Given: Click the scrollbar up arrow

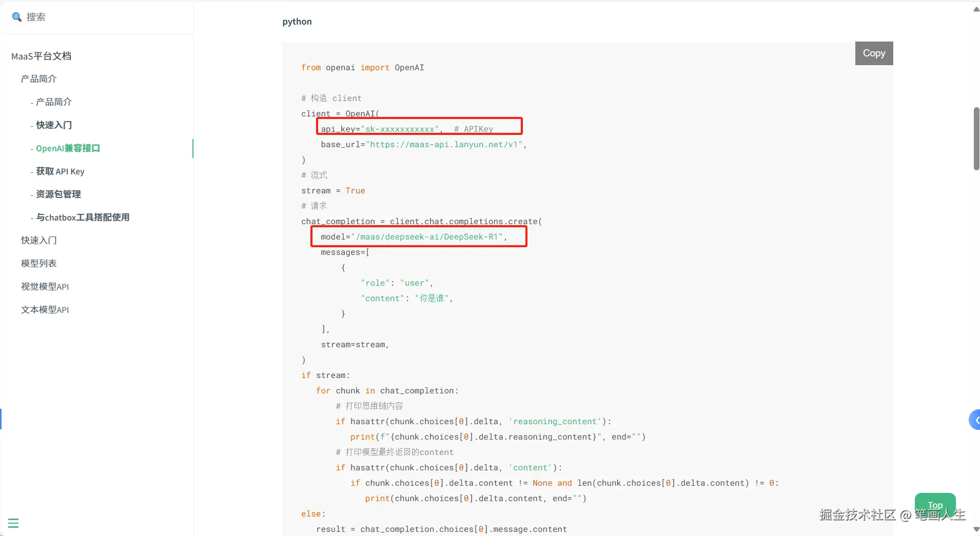Looking at the screenshot, I should click(x=976, y=9).
